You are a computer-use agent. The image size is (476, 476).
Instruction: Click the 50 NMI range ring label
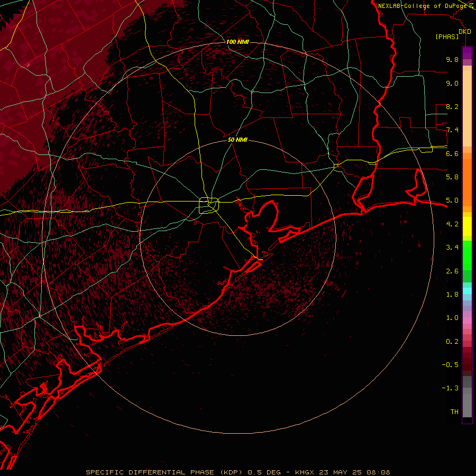tap(237, 140)
